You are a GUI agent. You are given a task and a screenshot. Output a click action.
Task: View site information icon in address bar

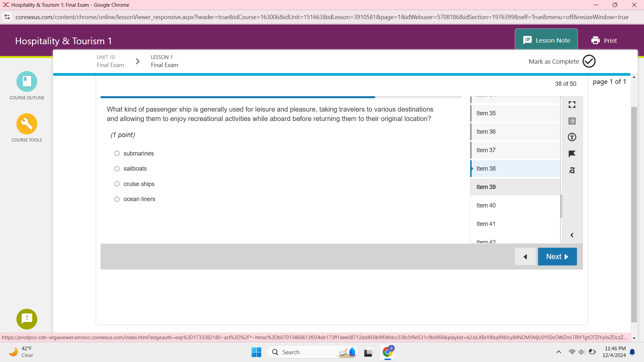click(7, 17)
